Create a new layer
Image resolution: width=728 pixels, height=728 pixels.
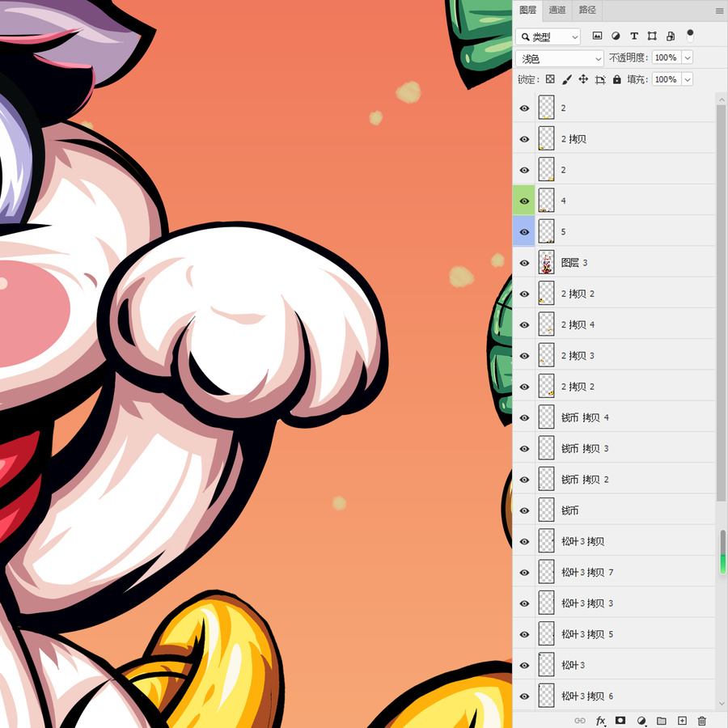point(682,721)
